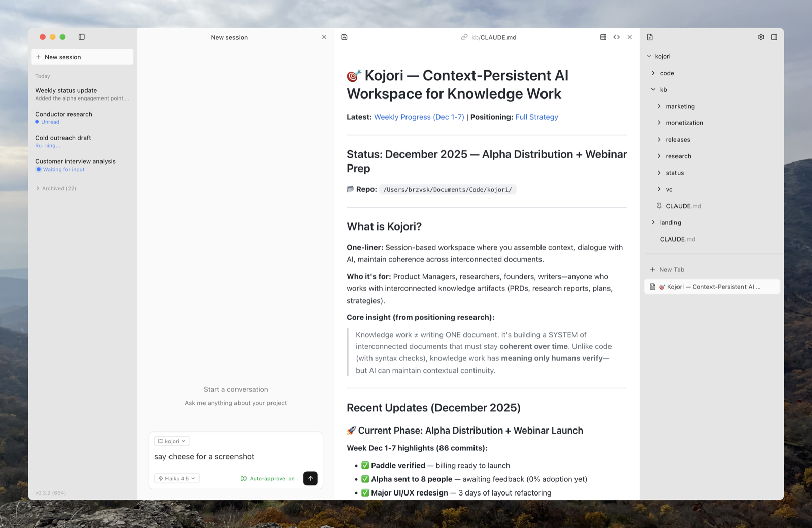Select the Kojori document tab at bottom right
This screenshot has height=528, width=812.
point(711,286)
